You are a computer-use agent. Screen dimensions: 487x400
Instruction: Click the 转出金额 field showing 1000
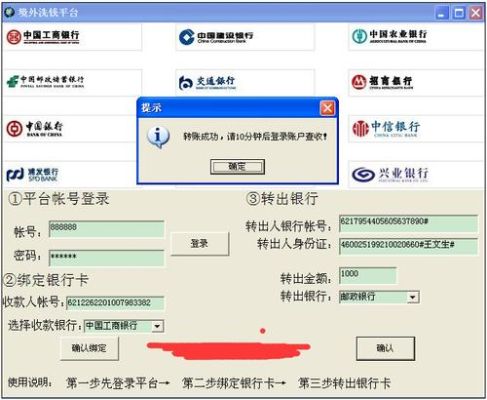(x=368, y=275)
